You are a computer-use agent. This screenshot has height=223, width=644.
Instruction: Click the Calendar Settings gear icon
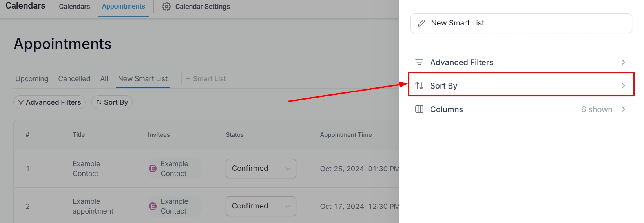coord(166,7)
